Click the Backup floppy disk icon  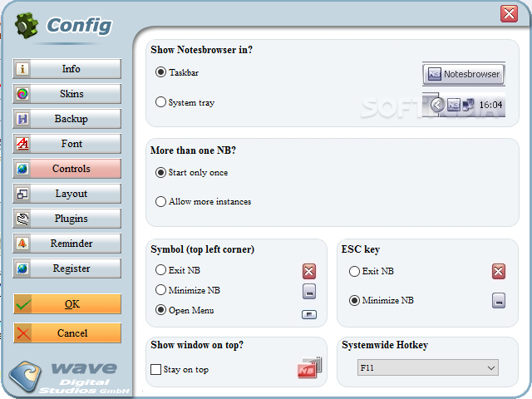[x=22, y=119]
